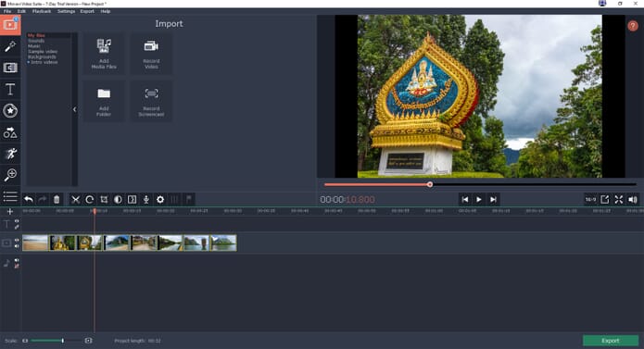Toggle audio track visibility icon
The width and height of the screenshot is (644, 349).
[x=17, y=260]
